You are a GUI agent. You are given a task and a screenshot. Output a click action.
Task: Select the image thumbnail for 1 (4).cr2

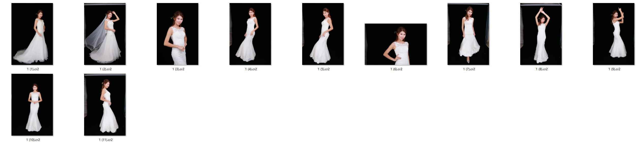point(250,34)
